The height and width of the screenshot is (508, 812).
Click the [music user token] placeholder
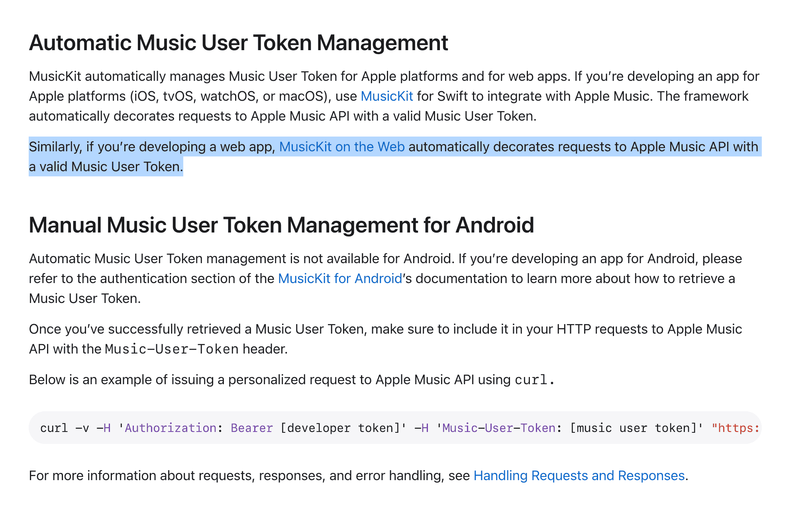coord(633,428)
